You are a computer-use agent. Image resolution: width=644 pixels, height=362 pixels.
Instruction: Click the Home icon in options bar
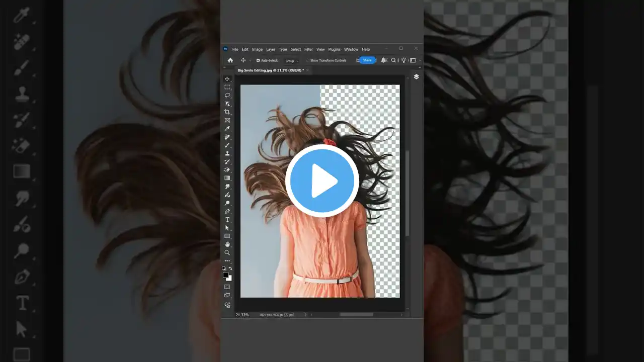coord(230,60)
